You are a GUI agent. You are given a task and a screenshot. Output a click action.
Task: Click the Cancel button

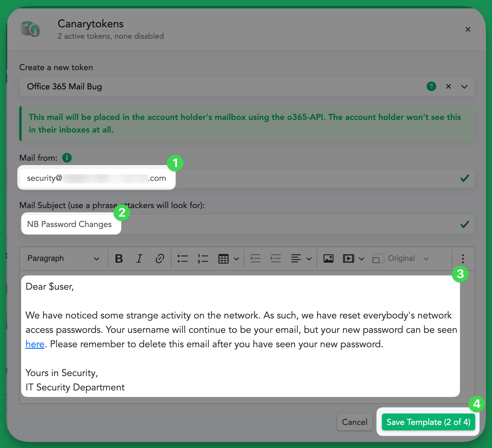(x=355, y=422)
